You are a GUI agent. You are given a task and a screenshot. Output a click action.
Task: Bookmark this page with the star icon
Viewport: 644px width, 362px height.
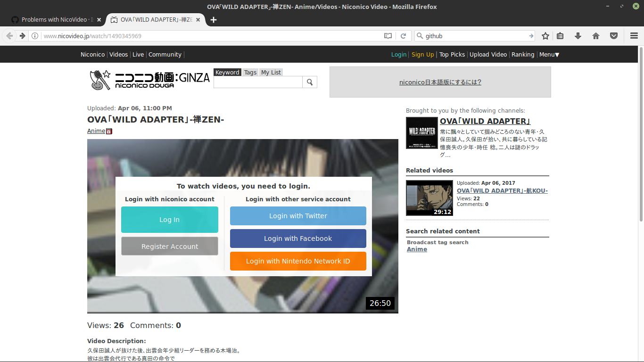coord(545,36)
